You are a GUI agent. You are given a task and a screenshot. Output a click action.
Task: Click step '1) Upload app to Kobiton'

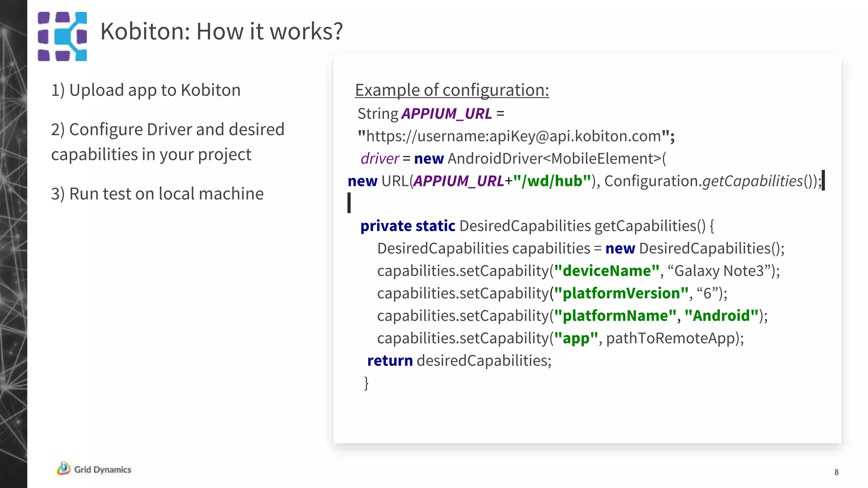point(146,90)
